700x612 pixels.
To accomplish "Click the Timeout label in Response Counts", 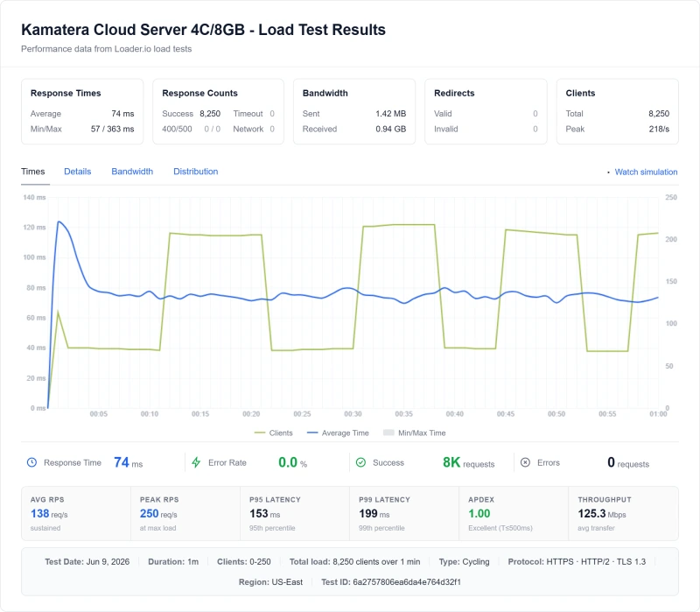I will (248, 114).
